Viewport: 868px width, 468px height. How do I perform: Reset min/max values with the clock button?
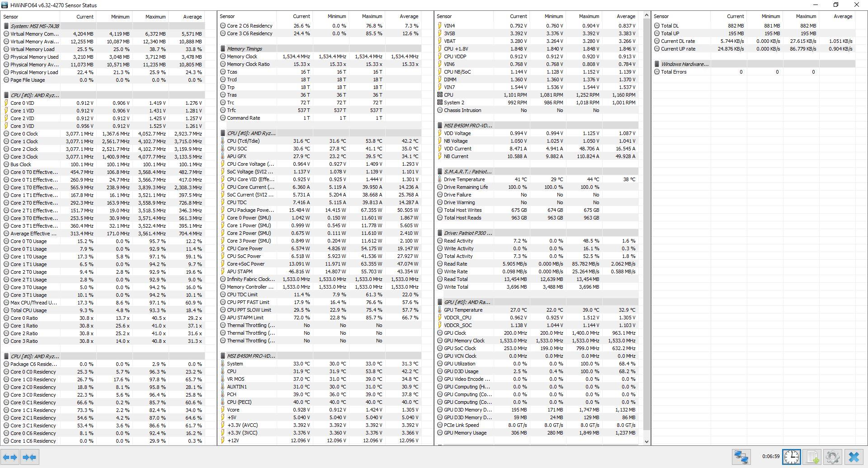tap(791, 457)
